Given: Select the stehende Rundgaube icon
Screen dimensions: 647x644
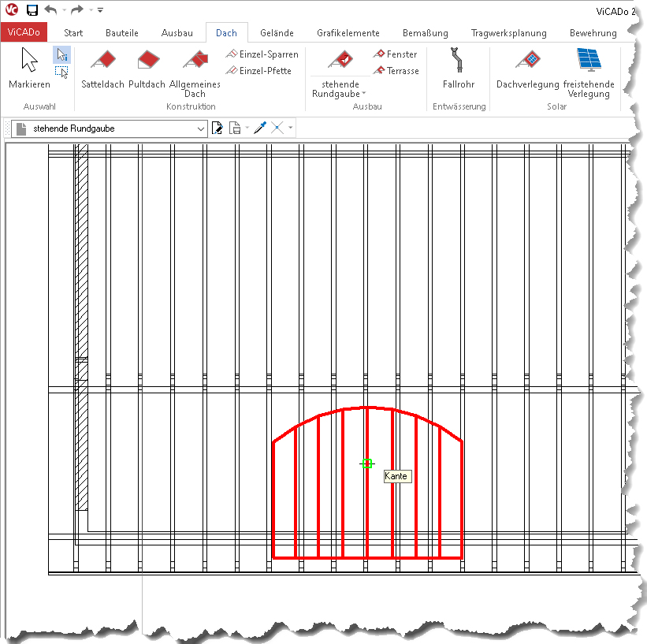Looking at the screenshot, I should pyautogui.click(x=340, y=60).
